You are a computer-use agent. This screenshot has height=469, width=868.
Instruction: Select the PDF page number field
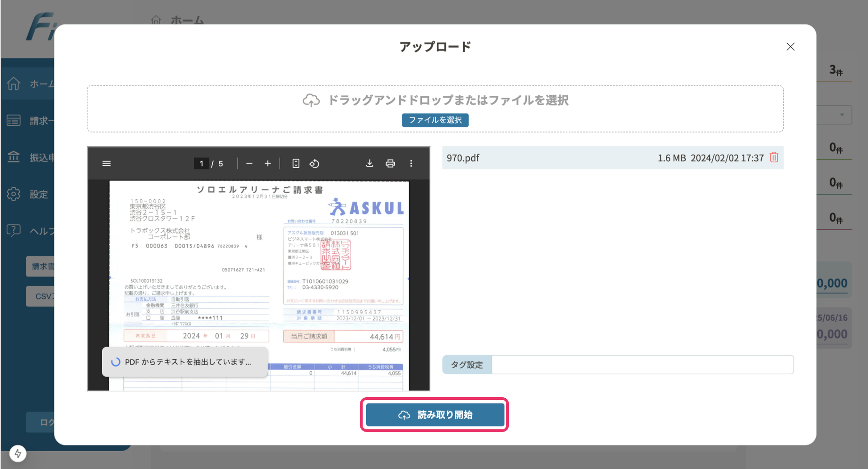201,164
